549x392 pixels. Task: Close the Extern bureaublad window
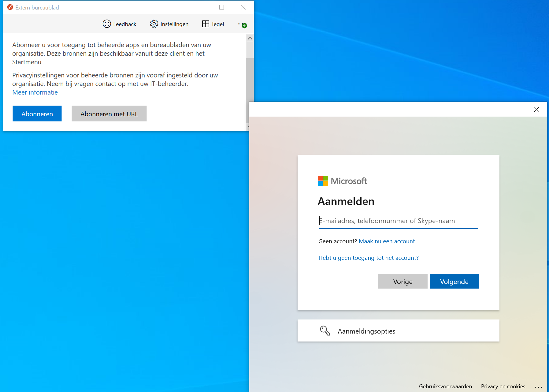click(x=243, y=7)
